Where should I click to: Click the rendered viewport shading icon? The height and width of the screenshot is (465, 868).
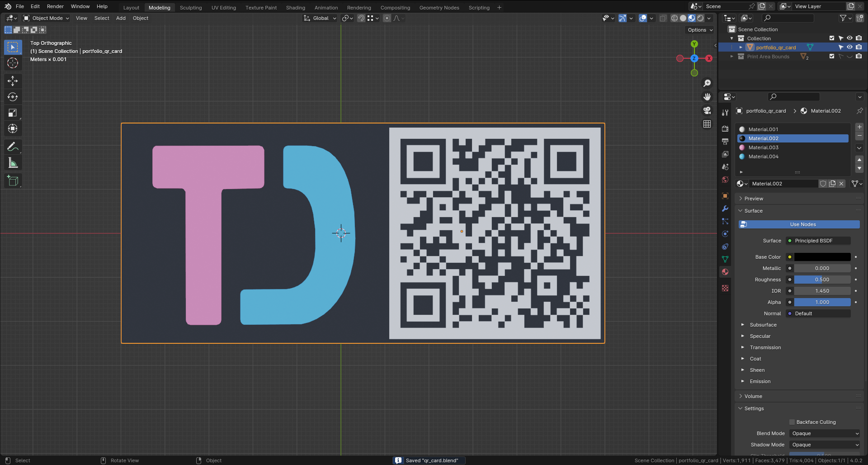700,18
